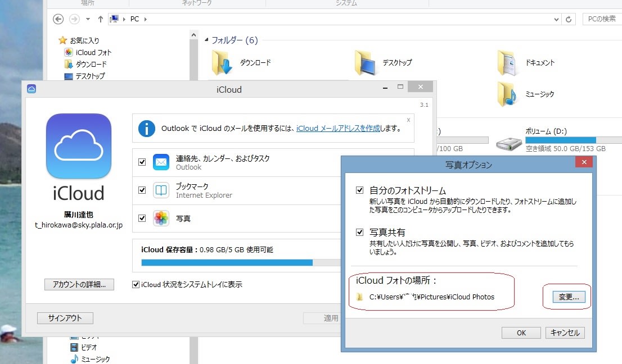Uncheck 写真 checkbox in iCloud

click(x=142, y=219)
